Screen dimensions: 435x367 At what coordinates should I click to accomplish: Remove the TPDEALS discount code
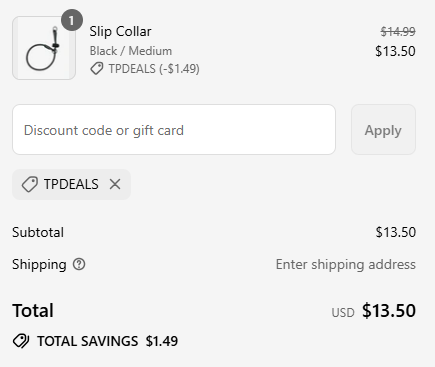pos(115,184)
